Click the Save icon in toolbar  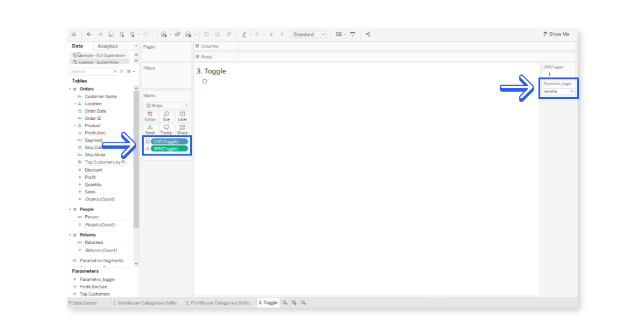[111, 35]
